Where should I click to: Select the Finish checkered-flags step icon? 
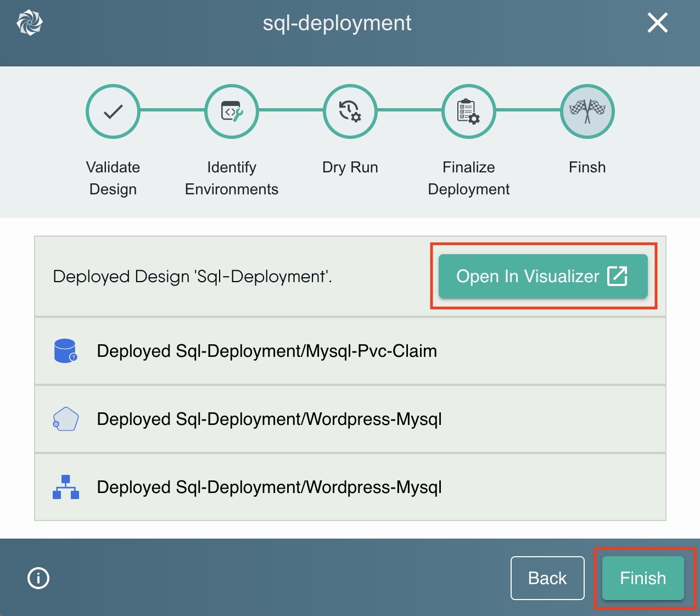click(x=587, y=111)
